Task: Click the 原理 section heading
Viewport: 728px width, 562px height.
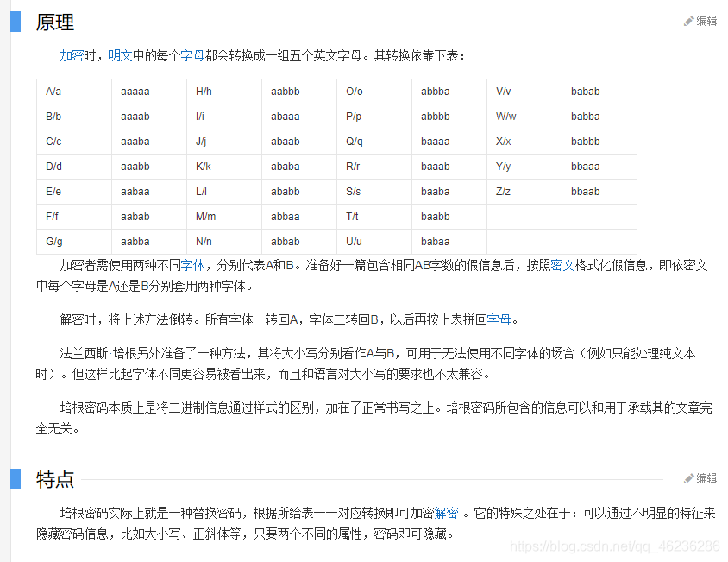Action: coord(55,22)
